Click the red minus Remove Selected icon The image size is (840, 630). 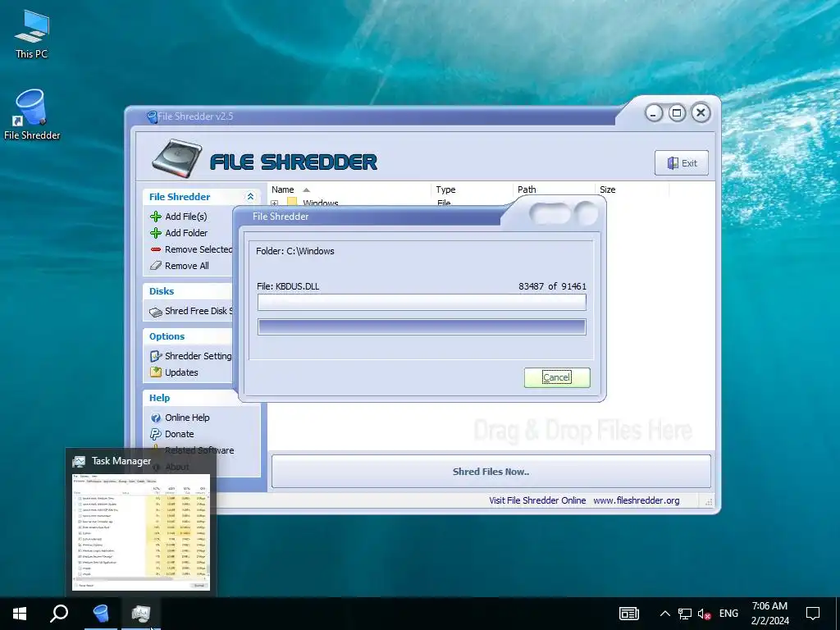click(156, 249)
